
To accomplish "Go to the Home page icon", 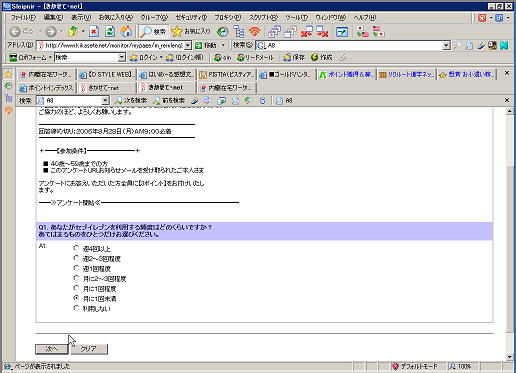I will 126,32.
